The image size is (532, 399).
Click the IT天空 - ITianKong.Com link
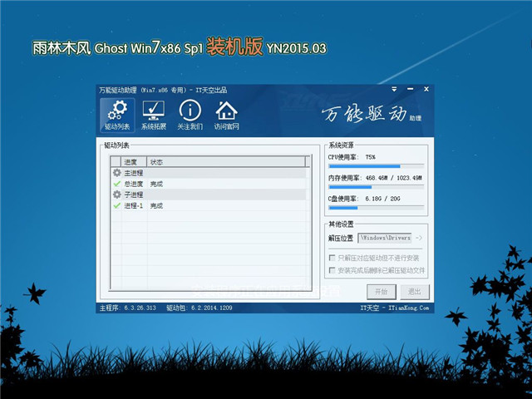click(x=394, y=308)
